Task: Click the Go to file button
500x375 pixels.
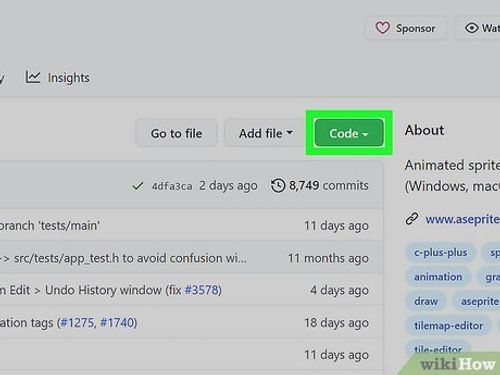Action: [x=176, y=133]
